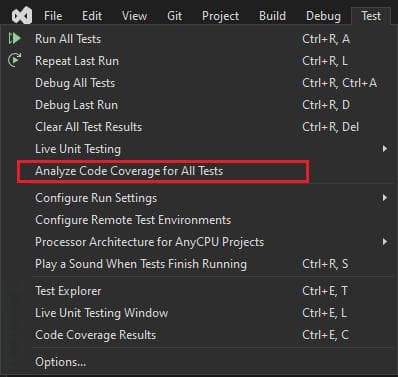This screenshot has height=377, width=398.
Task: Close the Test menu tab
Action: [x=371, y=16]
